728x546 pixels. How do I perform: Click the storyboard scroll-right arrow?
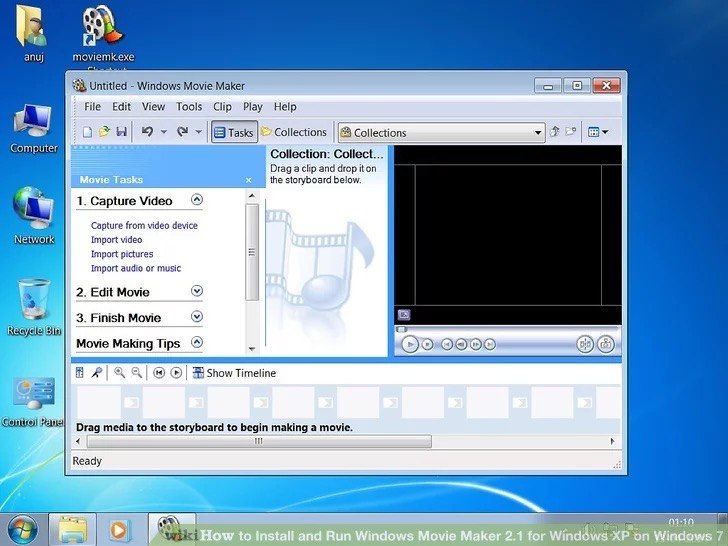(612, 441)
